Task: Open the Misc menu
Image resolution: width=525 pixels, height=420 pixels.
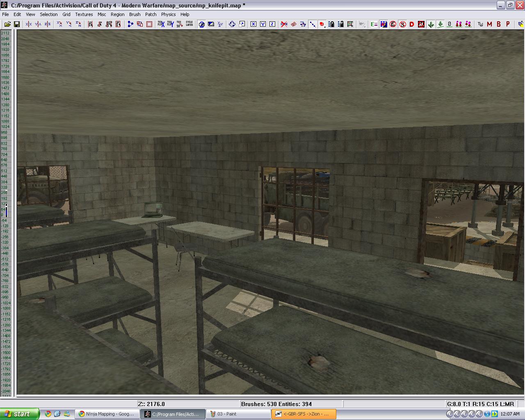Action: (102, 14)
